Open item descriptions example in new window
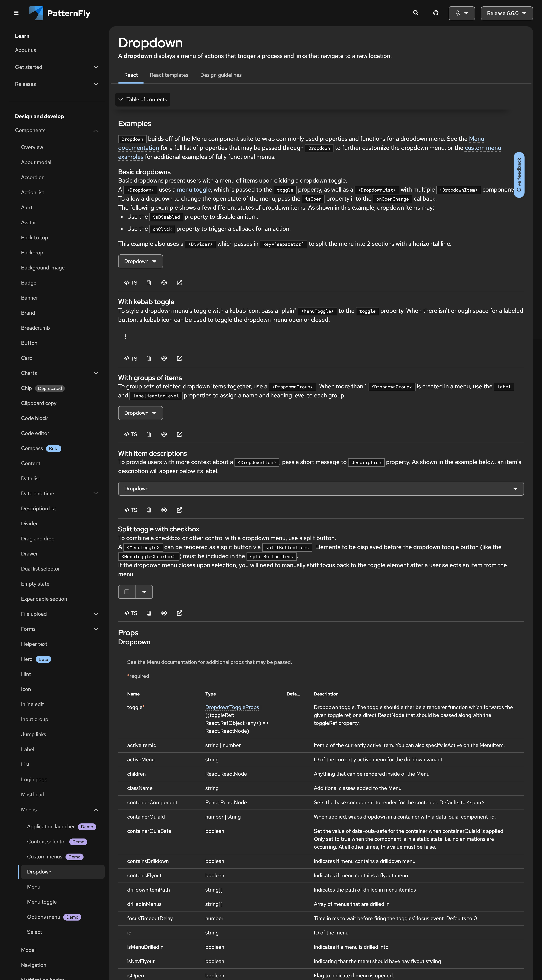The width and height of the screenshot is (542, 980). click(x=180, y=510)
